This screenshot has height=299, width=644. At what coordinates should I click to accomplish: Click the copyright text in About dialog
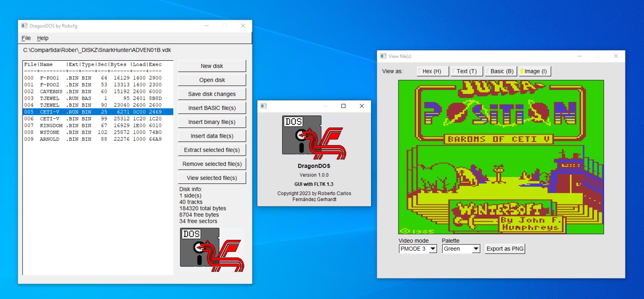click(314, 196)
